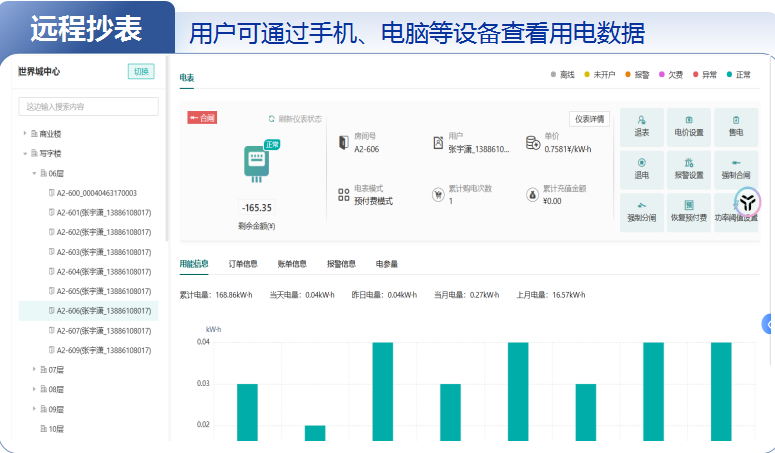Click the refresh icon beside 刷新仪表状态
This screenshot has height=453, width=775.
271,119
